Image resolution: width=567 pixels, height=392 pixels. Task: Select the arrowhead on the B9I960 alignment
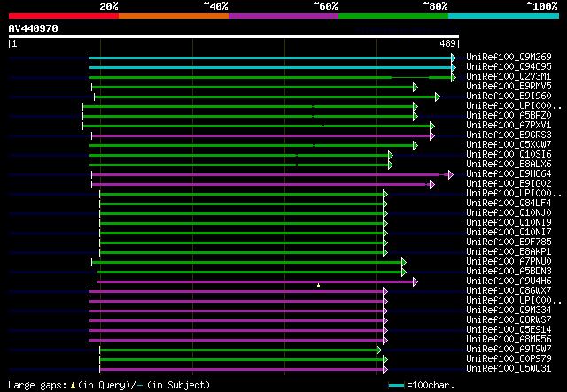(438, 96)
